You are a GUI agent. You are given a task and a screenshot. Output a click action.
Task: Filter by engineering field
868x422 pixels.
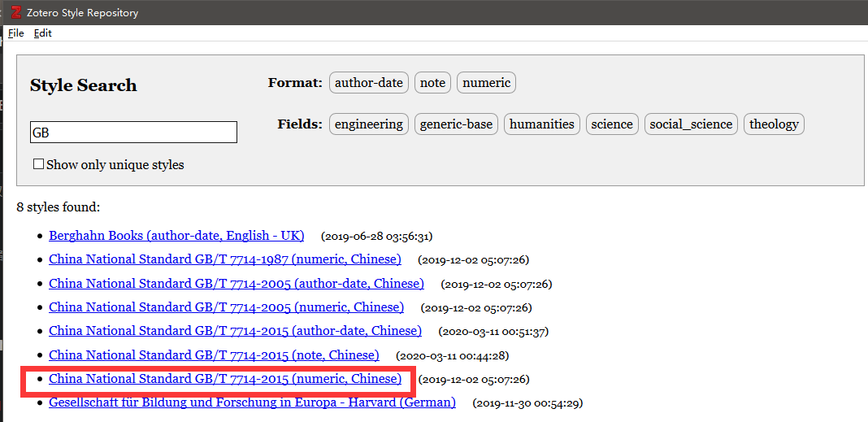[369, 124]
